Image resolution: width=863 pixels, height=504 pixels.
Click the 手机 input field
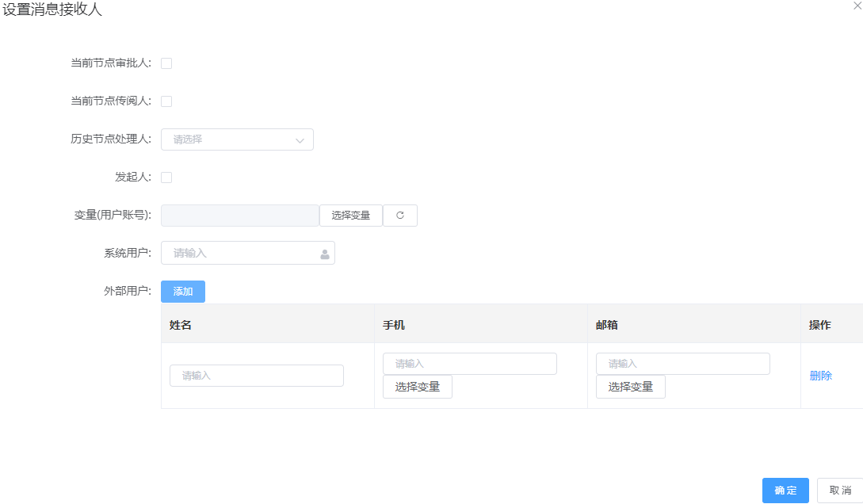pos(470,364)
